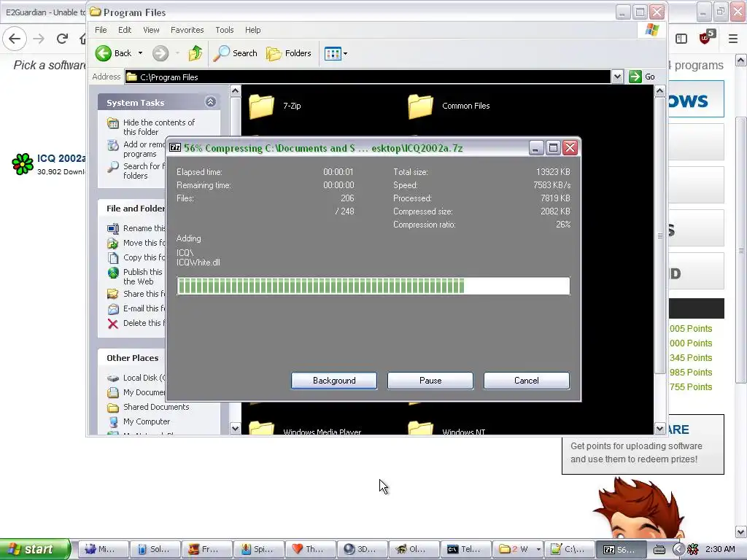Click the file list scroll-up arrow
747x560 pixels.
coord(659,90)
